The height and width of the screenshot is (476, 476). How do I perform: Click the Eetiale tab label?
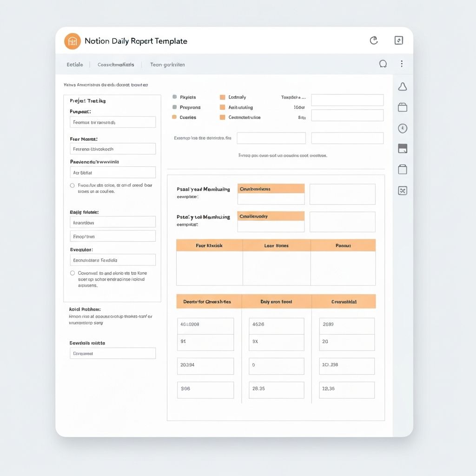(x=74, y=65)
